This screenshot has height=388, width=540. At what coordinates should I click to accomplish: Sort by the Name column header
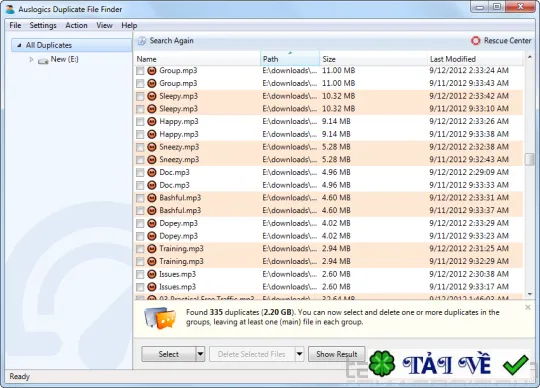click(x=197, y=59)
